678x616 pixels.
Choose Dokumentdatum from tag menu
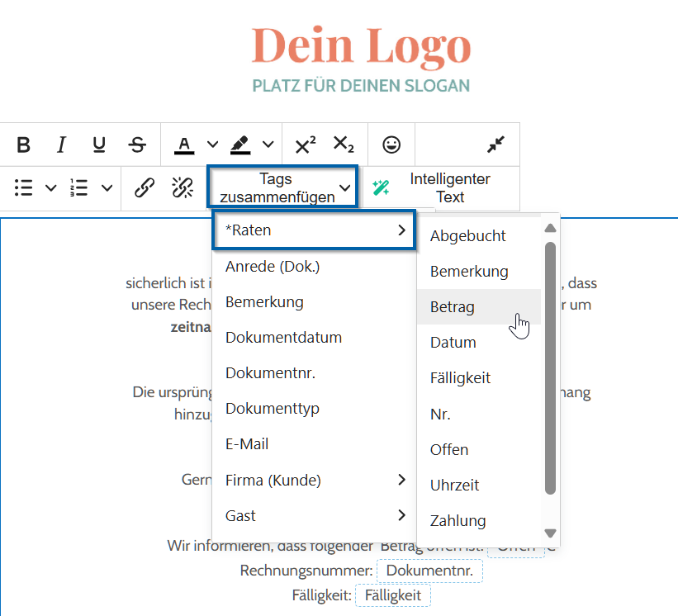tap(283, 338)
